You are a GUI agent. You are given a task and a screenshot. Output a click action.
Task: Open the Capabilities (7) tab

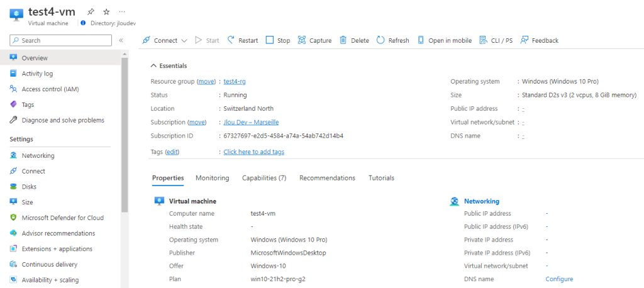pyautogui.click(x=264, y=178)
